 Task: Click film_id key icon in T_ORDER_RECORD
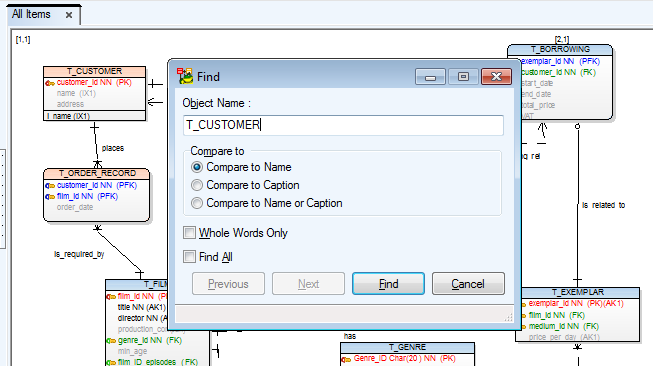(x=50, y=197)
